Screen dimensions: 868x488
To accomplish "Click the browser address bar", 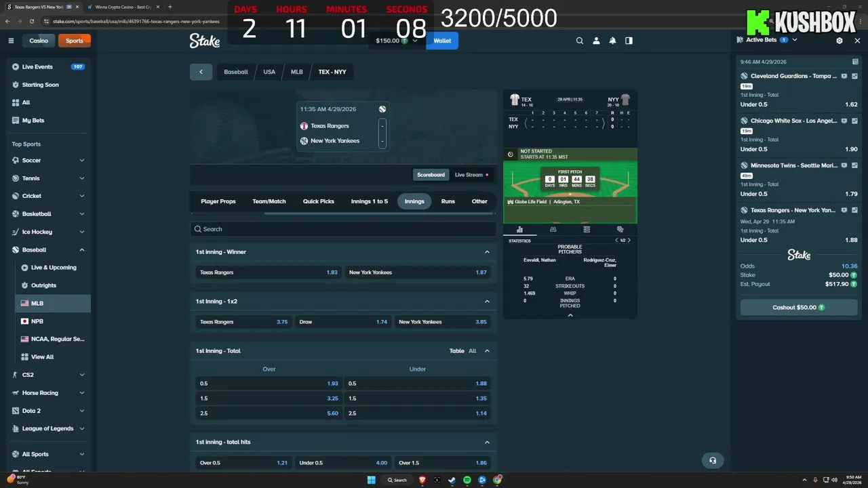I will (136, 21).
